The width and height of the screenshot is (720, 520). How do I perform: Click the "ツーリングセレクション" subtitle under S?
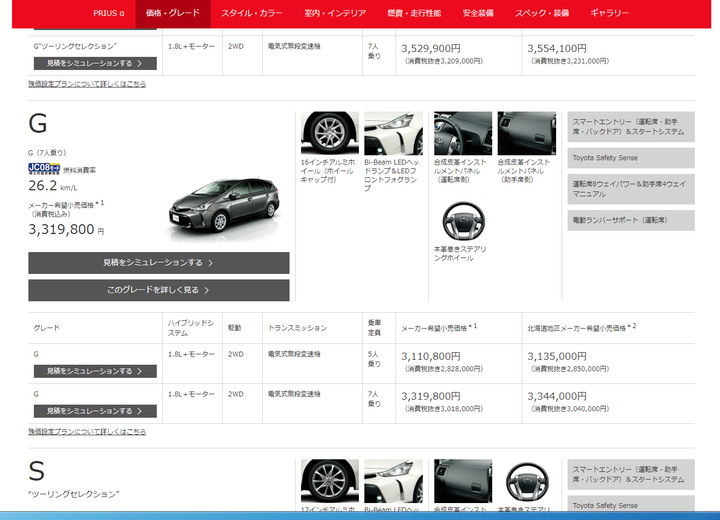point(73,494)
